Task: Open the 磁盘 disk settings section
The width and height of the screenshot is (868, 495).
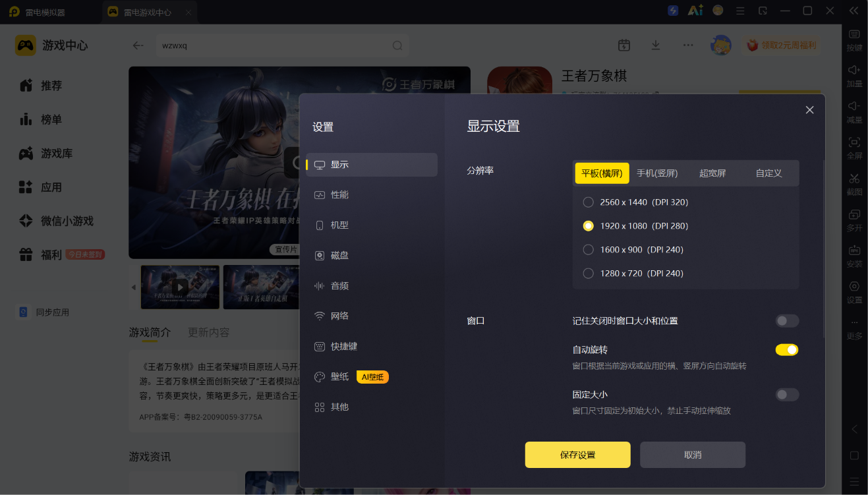Action: 372,256
